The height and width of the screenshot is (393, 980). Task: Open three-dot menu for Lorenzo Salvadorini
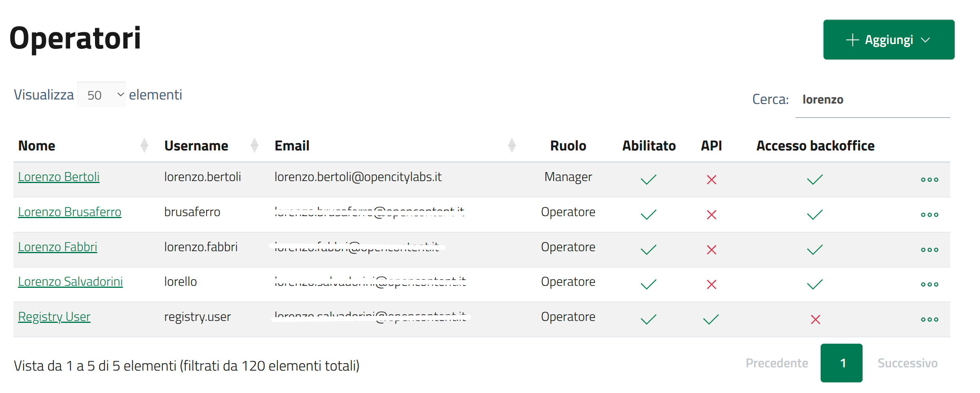pos(929,285)
